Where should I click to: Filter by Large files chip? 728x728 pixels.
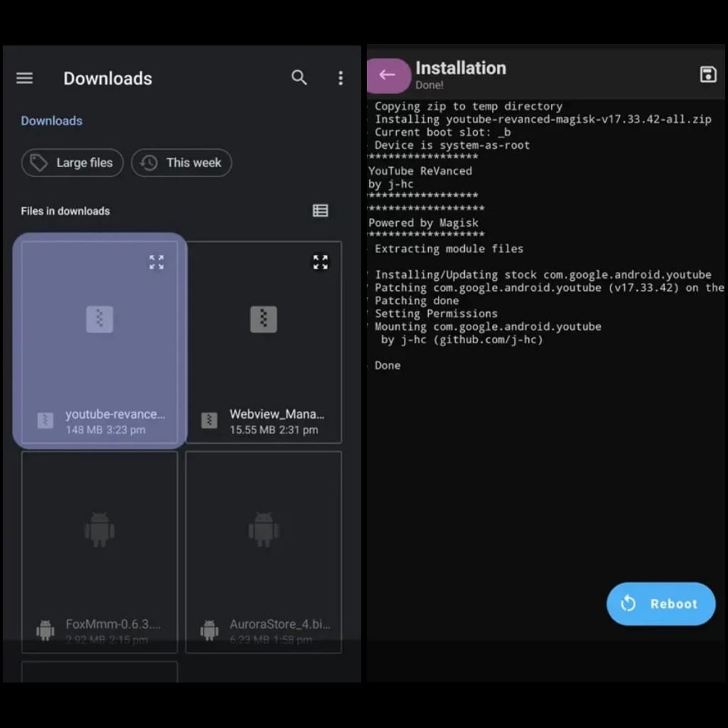(73, 163)
